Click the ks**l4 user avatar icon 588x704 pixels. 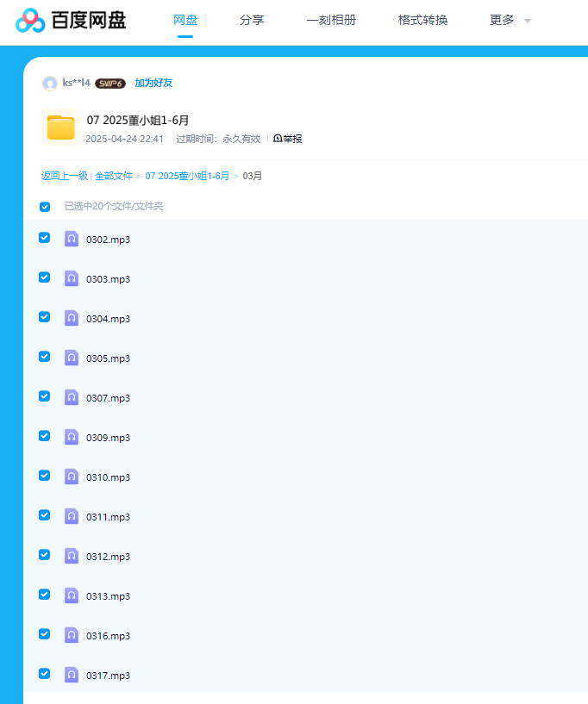pos(50,84)
